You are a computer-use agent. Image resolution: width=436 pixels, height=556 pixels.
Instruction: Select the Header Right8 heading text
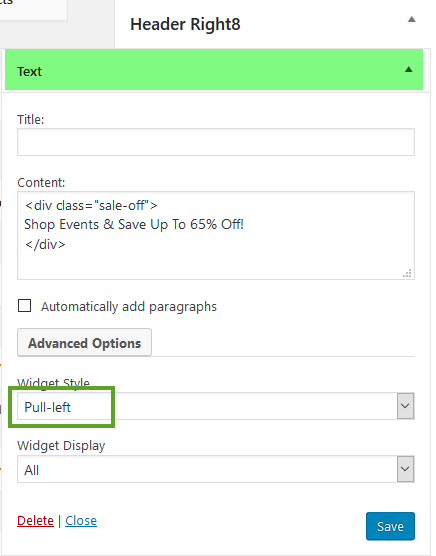point(185,24)
